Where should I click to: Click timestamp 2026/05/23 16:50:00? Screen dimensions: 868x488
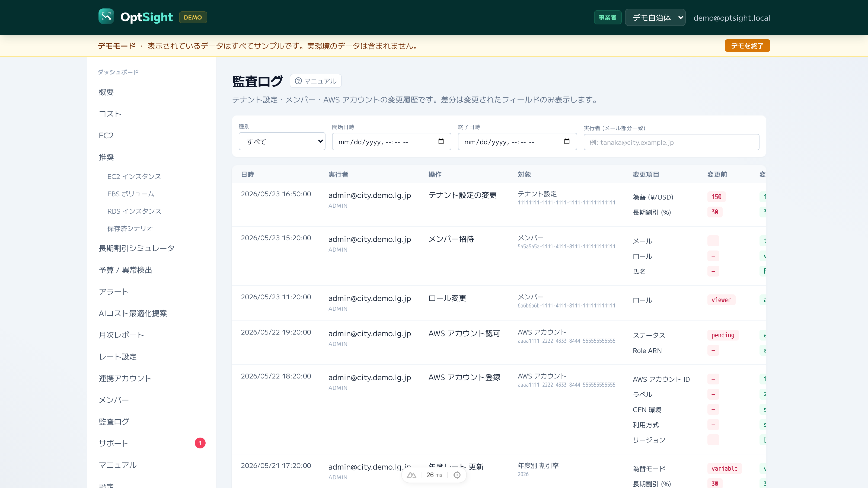(x=276, y=194)
